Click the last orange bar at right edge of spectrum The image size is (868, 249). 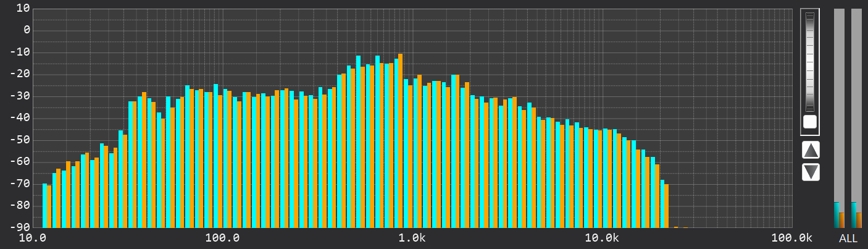666,206
